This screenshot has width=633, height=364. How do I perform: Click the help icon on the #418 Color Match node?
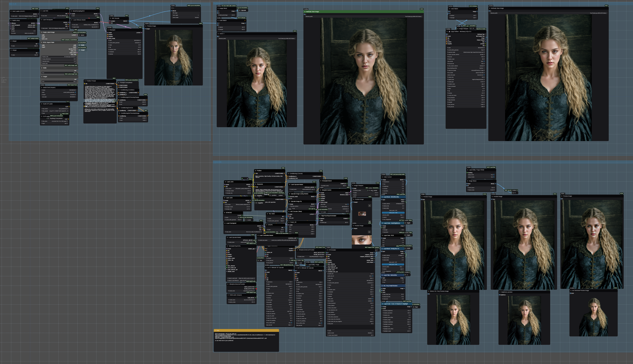pyautogui.click(x=476, y=9)
